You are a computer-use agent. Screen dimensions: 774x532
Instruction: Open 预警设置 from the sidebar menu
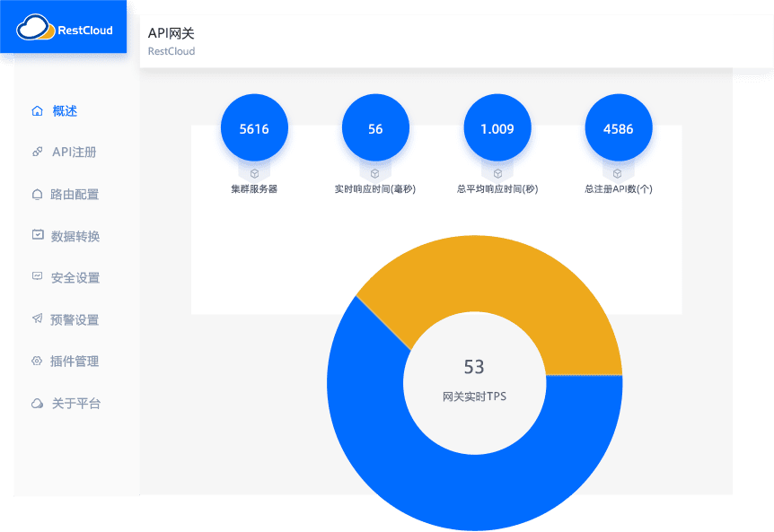pyautogui.click(x=76, y=318)
